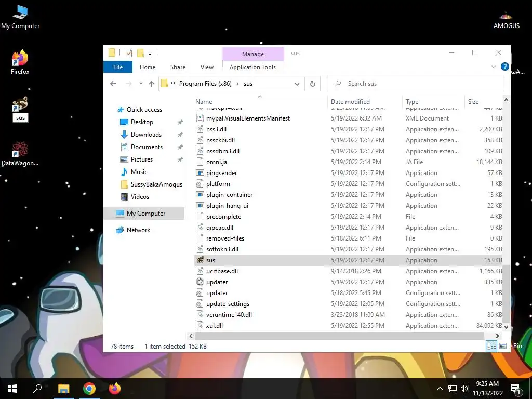Click the Manage contextual tab header
The width and height of the screenshot is (532, 399).
coord(253,54)
